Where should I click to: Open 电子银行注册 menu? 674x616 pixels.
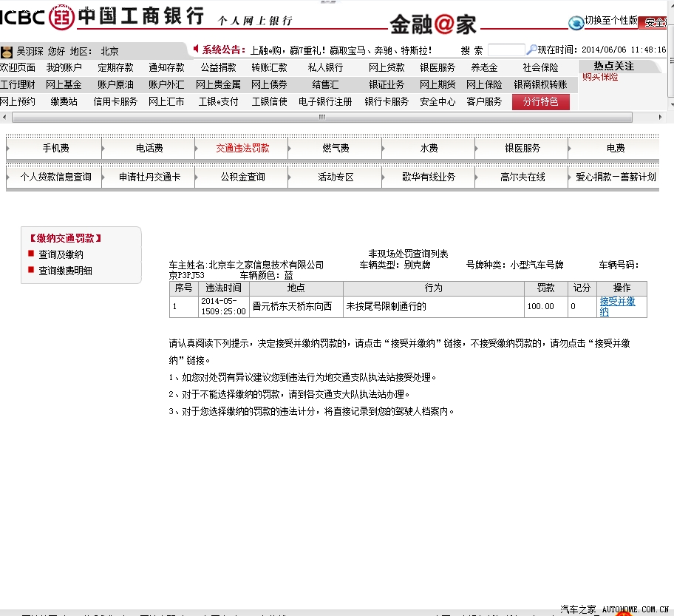325,101
